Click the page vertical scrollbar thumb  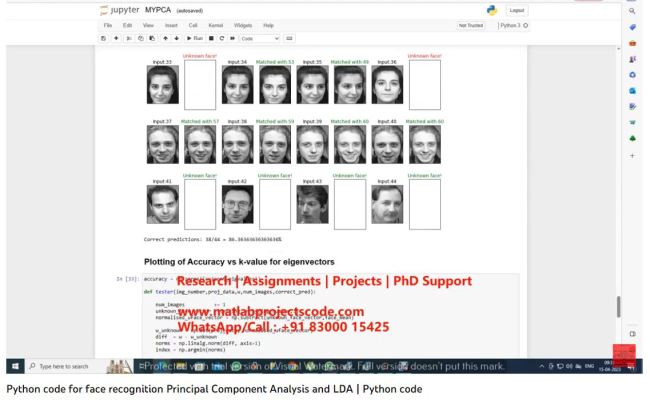618,306
